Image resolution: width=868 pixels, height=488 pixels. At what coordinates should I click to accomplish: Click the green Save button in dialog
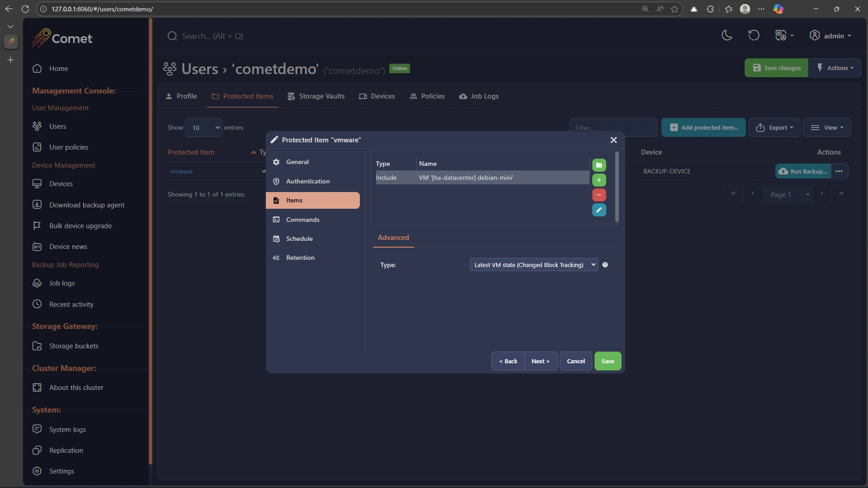pos(608,361)
